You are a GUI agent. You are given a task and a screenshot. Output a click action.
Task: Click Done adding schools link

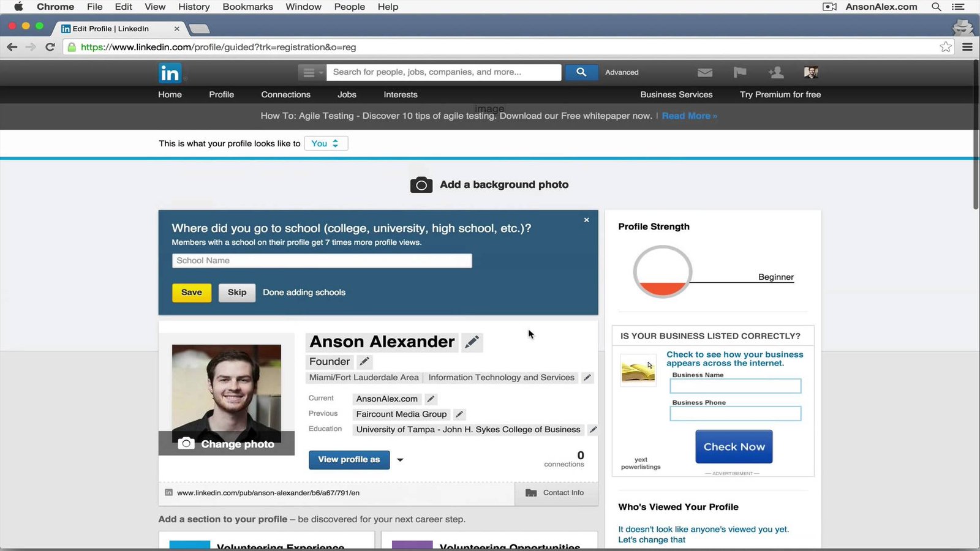tap(304, 293)
